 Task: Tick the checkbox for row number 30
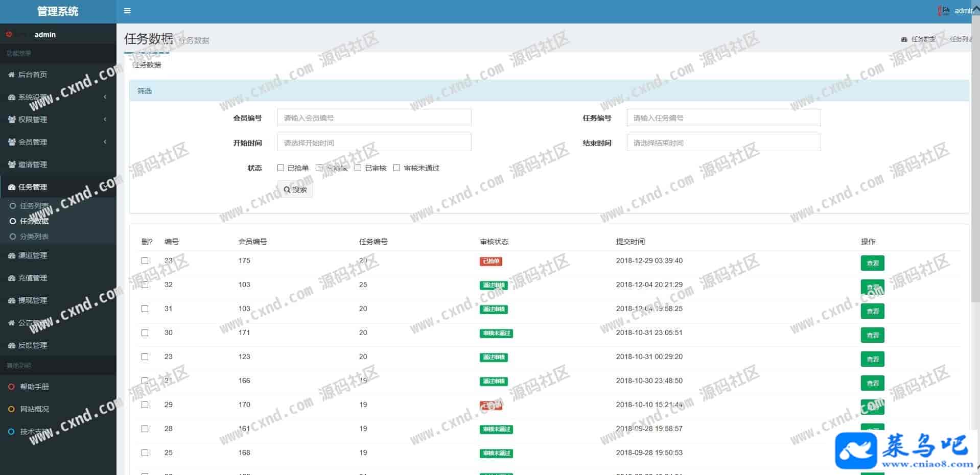[x=145, y=332]
